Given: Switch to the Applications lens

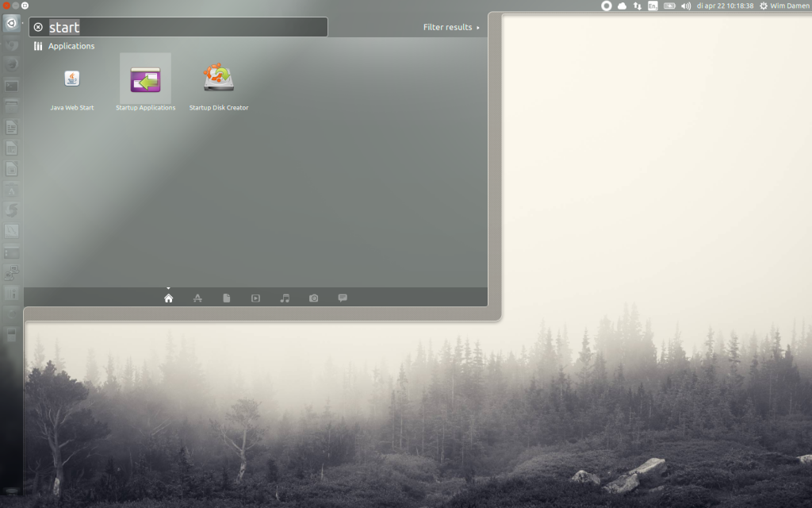Looking at the screenshot, I should 197,298.
